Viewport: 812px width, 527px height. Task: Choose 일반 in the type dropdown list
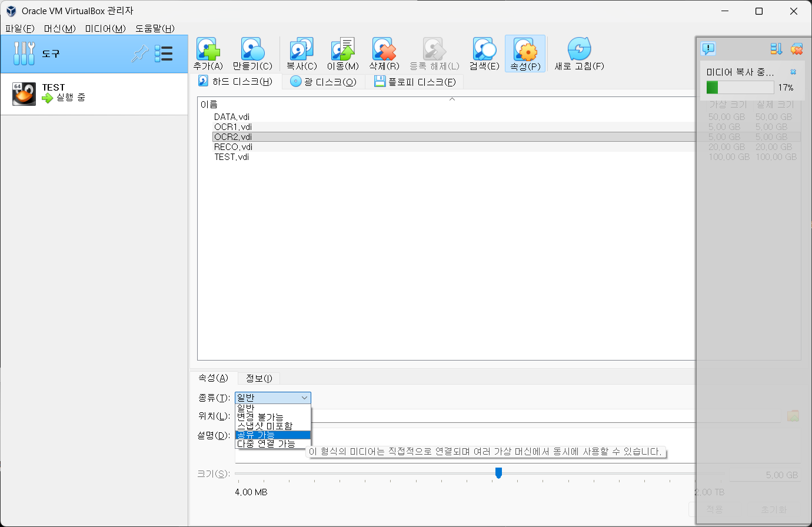(273, 408)
